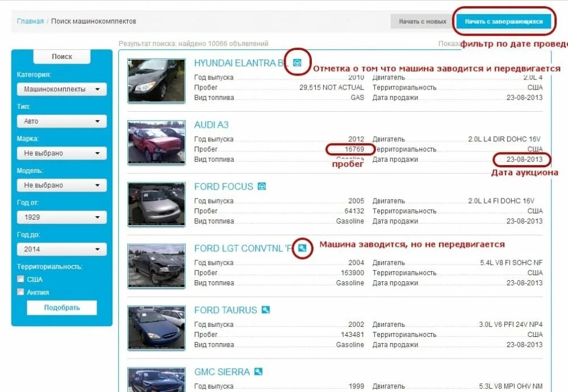Click the key icon beside GMC Sierra
The width and height of the screenshot is (568, 392).
258,372
